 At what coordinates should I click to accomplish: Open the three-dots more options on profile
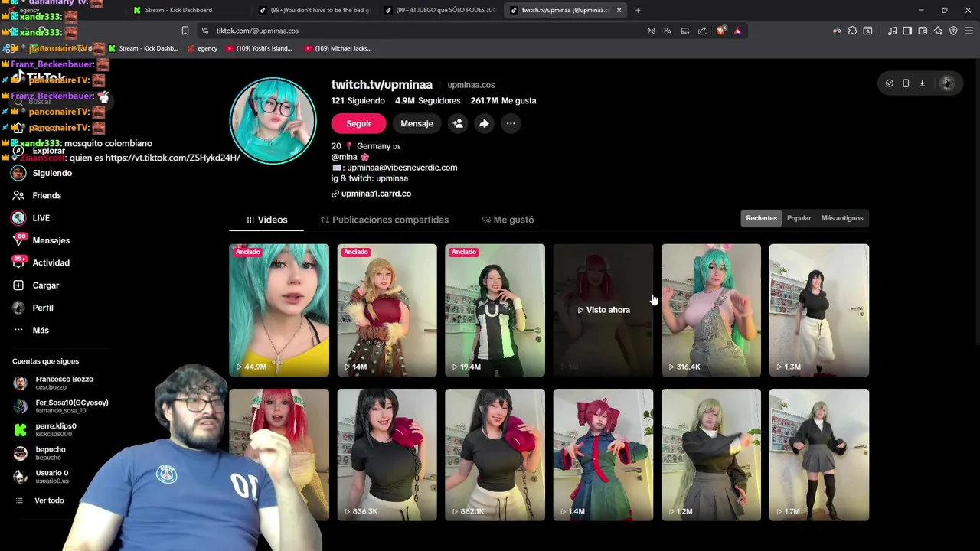tap(511, 123)
